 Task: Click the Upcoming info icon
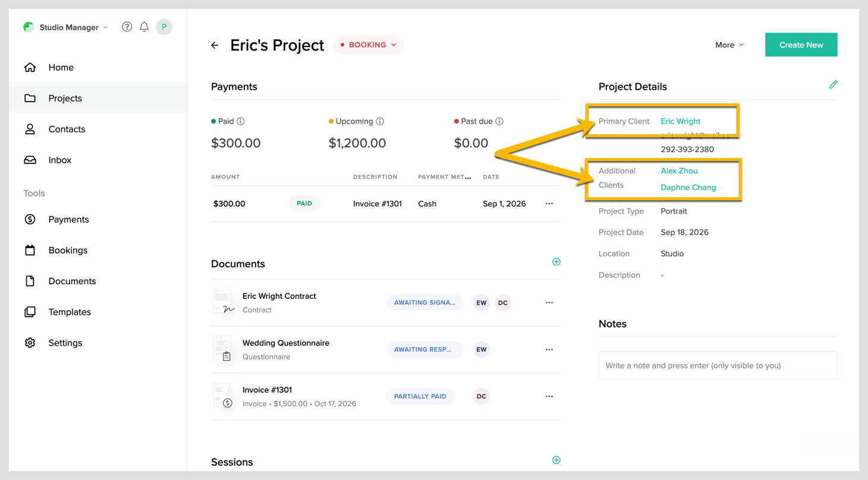[380, 121]
